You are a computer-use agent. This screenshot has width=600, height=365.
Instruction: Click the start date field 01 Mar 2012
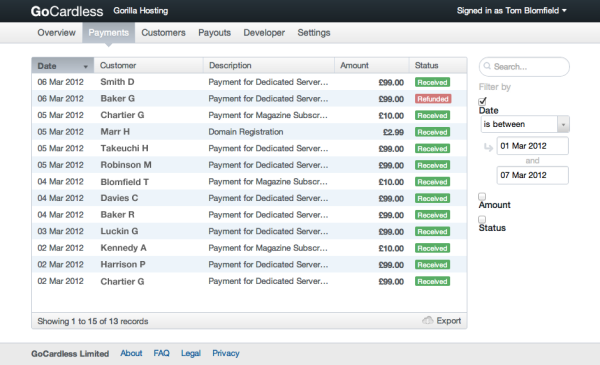click(532, 146)
